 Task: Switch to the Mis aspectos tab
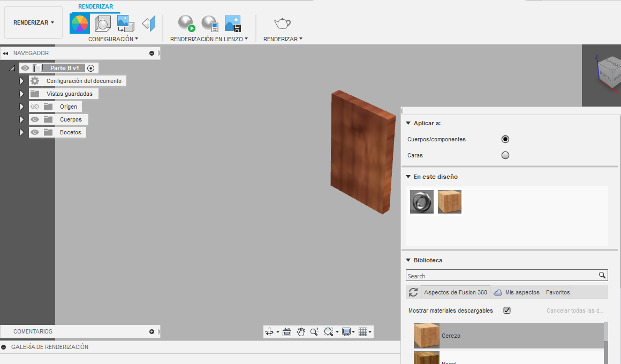point(517,292)
